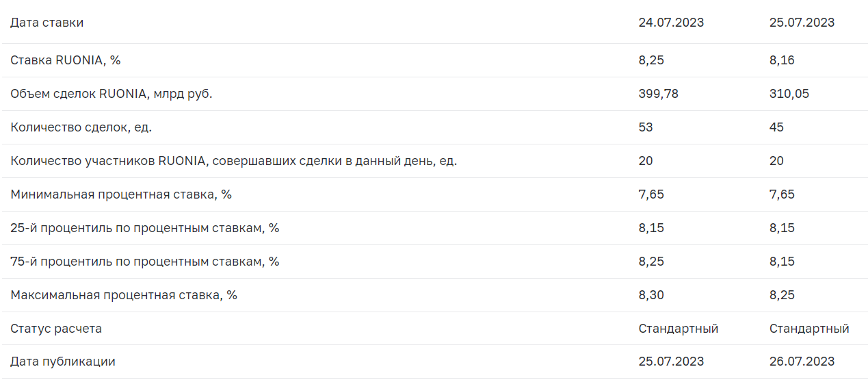Click the "Дата публикации" row label

point(63,362)
